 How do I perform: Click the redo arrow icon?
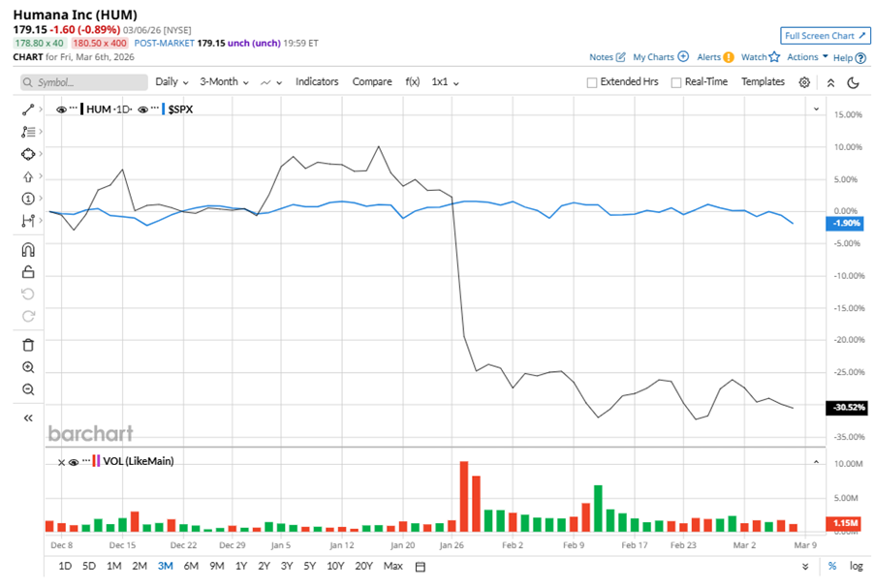tap(28, 316)
